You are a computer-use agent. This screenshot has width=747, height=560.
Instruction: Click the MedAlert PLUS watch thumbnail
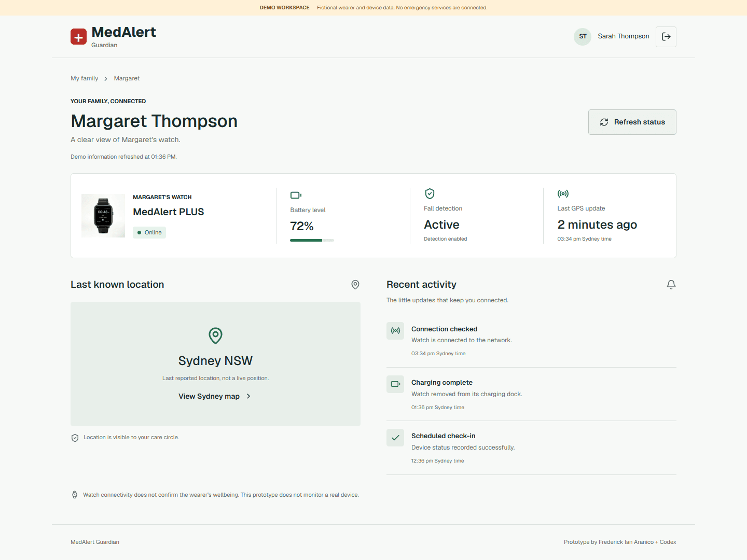(103, 216)
